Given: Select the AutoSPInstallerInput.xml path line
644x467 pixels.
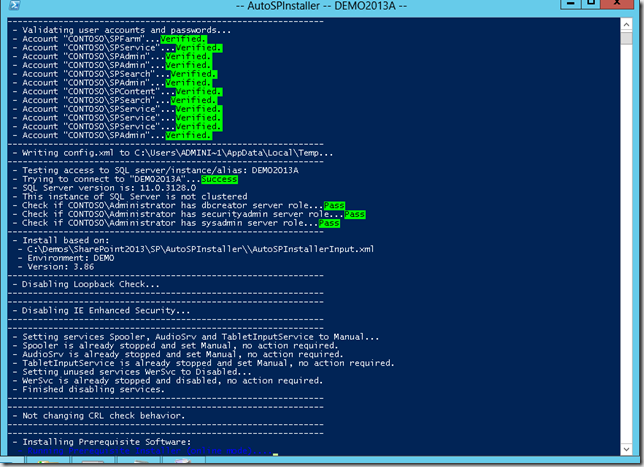Looking at the screenshot, I should (196, 249).
